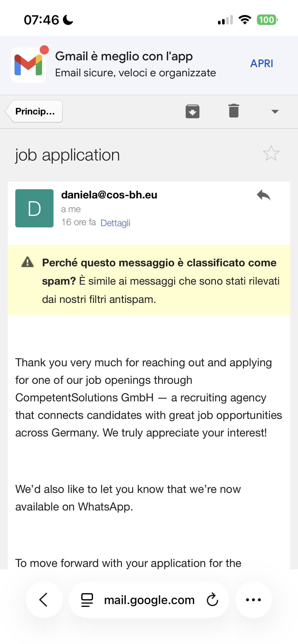Tap the job application subject heading
The image size is (298, 644).
[67, 155]
